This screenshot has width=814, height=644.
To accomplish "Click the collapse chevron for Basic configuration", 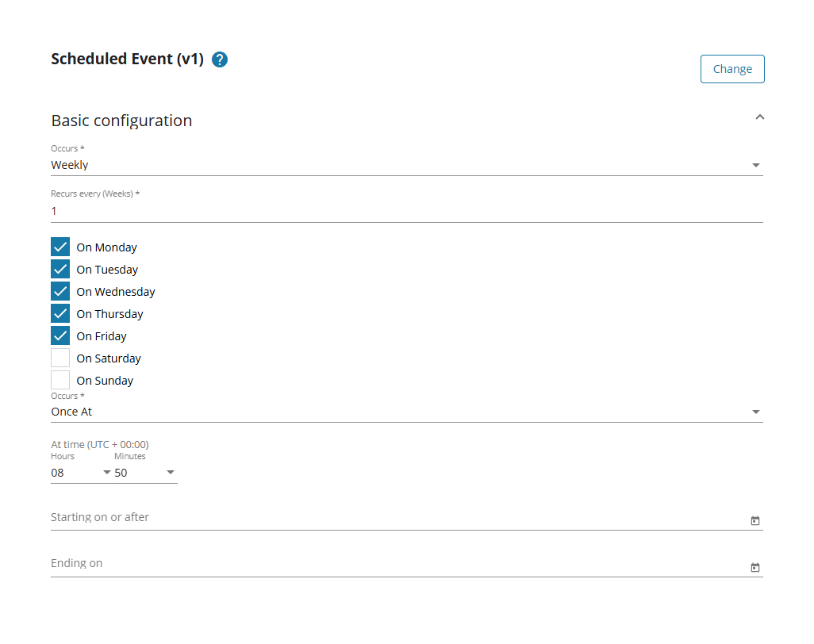I will pos(759,117).
